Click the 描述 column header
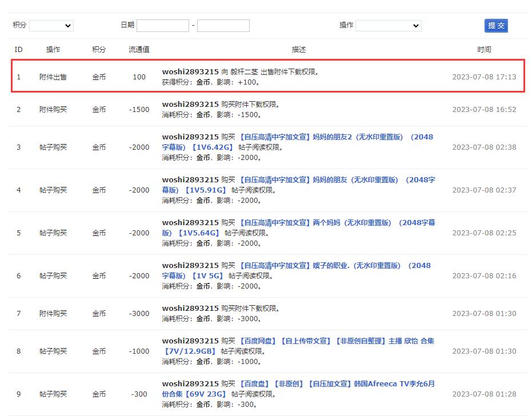Screen dimensions: 532x416 click(x=299, y=50)
